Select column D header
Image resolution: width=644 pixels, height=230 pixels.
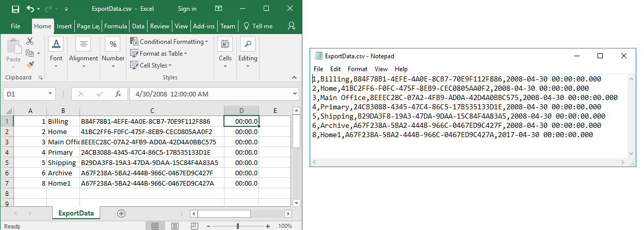(x=242, y=111)
